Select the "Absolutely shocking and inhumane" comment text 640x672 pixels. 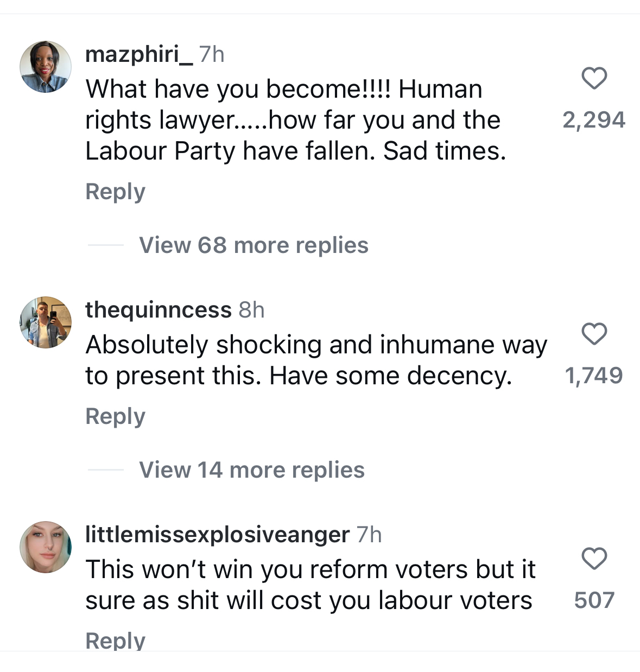315,360
